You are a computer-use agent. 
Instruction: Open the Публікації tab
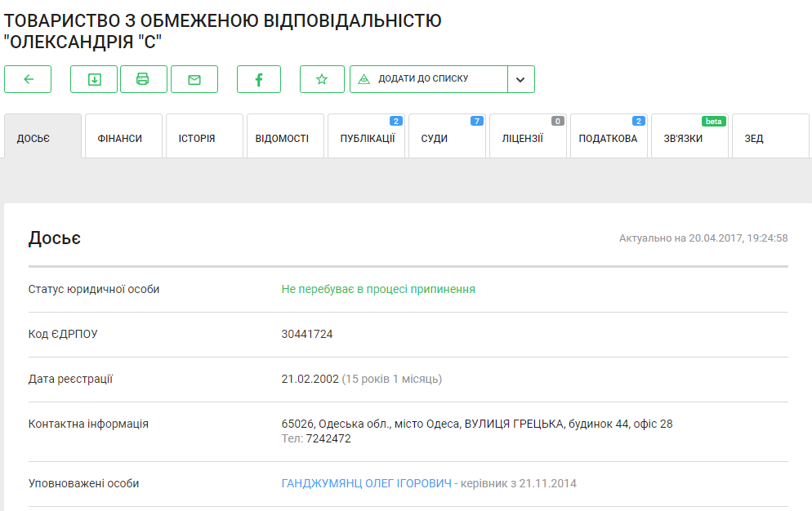pyautogui.click(x=367, y=138)
